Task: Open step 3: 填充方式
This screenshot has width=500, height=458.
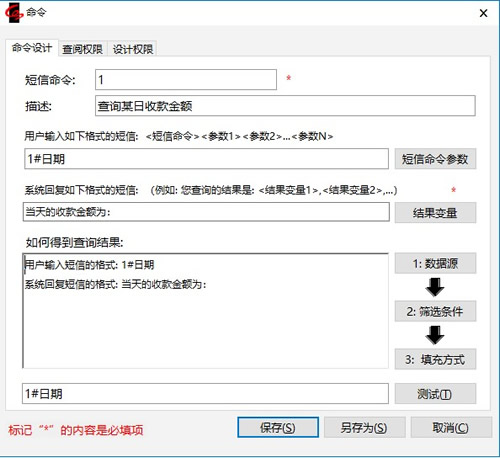Action: [x=435, y=359]
